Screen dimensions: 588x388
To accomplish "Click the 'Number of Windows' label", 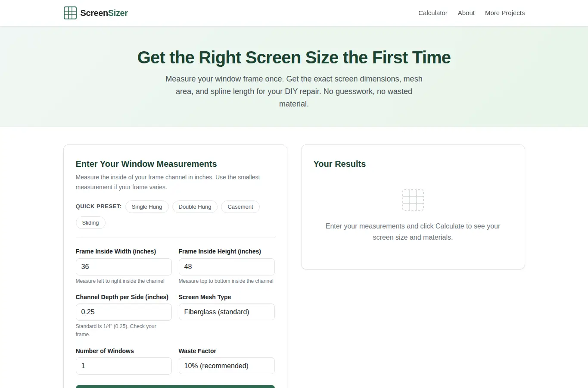I will pyautogui.click(x=105, y=351).
